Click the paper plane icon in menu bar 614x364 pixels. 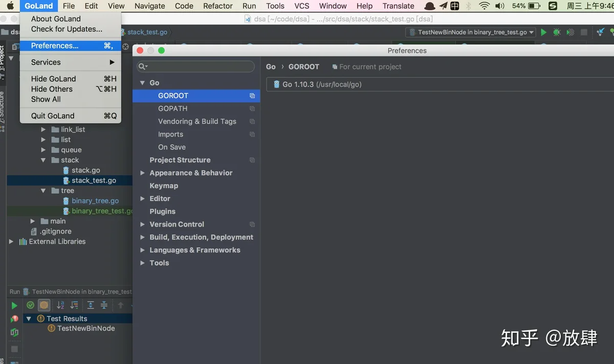pyautogui.click(x=443, y=6)
